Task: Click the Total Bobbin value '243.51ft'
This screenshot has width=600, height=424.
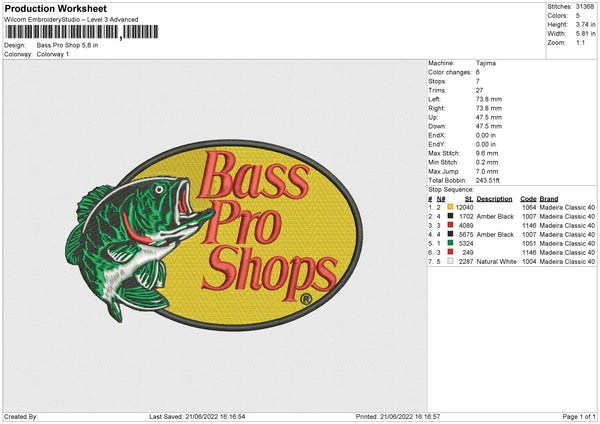Action: (x=488, y=180)
